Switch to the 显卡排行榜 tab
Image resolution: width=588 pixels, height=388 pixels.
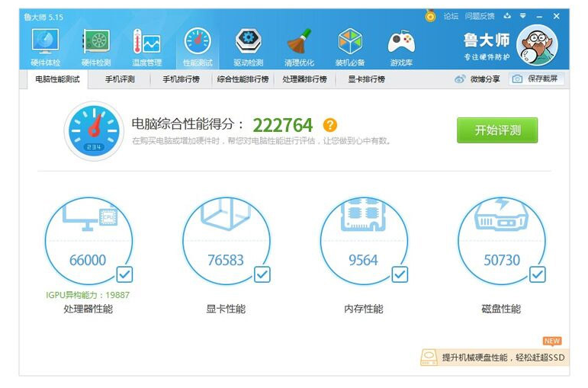point(366,79)
